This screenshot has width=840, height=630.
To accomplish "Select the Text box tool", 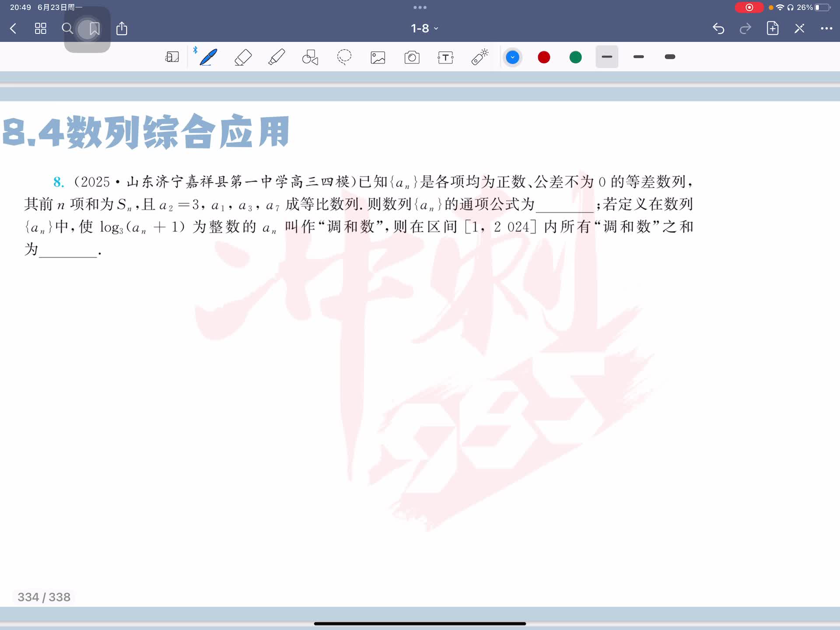I will click(x=445, y=57).
